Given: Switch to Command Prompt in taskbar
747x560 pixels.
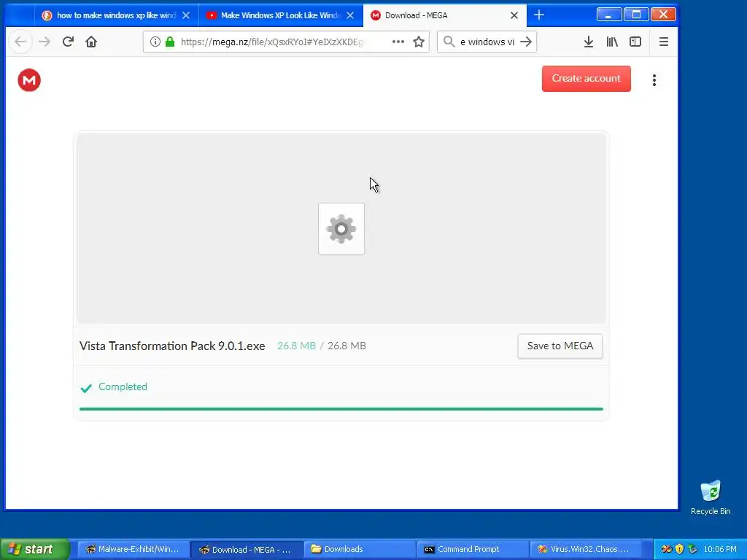Looking at the screenshot, I should (x=472, y=549).
